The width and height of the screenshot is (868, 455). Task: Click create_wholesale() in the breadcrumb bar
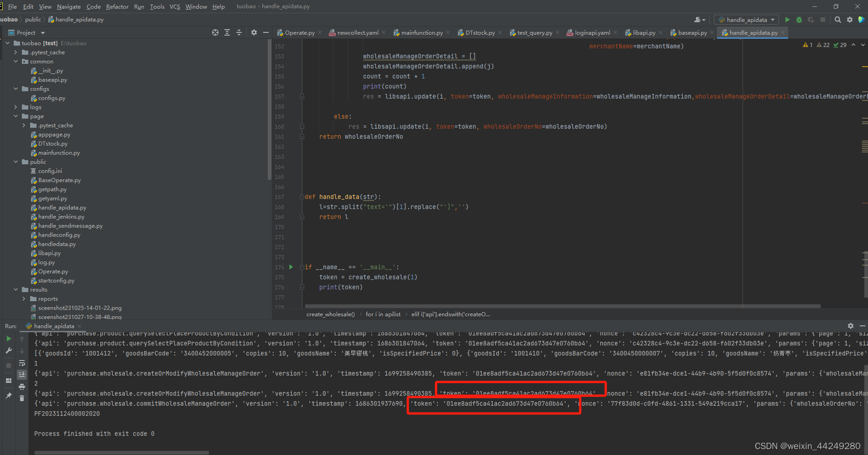330,314
